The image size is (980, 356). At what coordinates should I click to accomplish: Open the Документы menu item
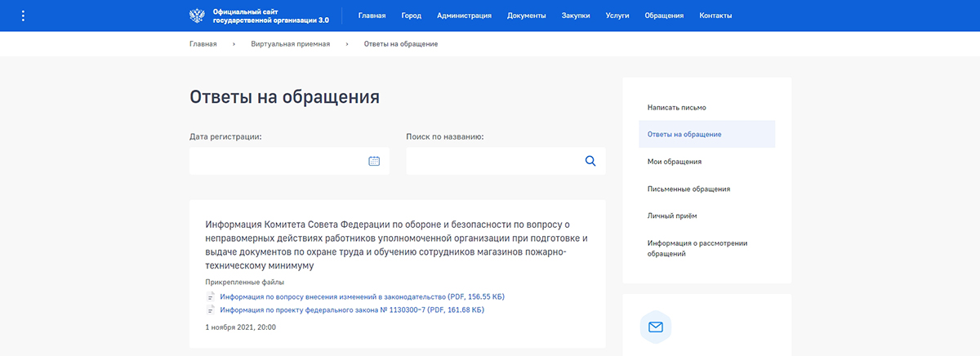pyautogui.click(x=527, y=16)
